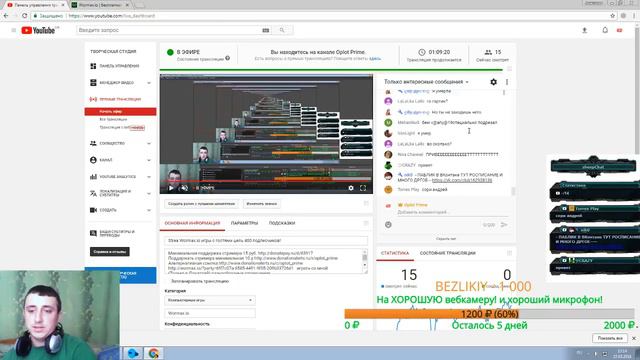Select the 'Основная информация' tab
The height and width of the screenshot is (360, 640).
[192, 223]
